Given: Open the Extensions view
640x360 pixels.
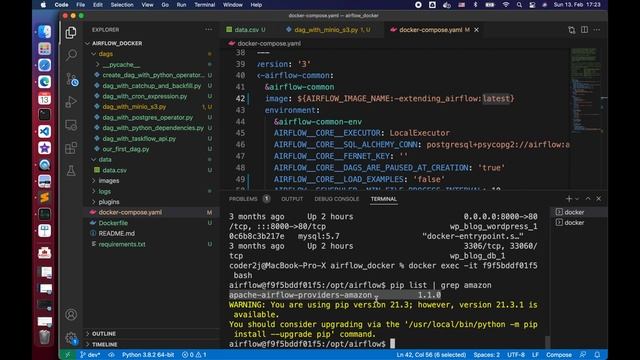Looking at the screenshot, I should coord(71,148).
